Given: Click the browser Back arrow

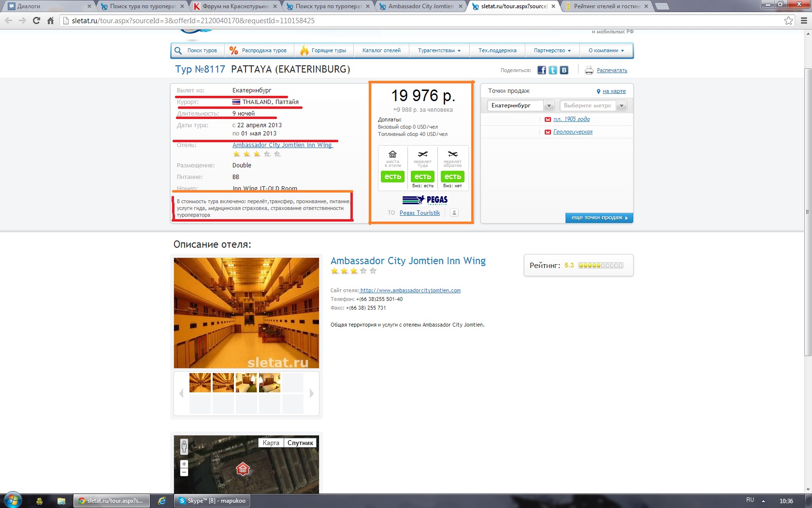Looking at the screenshot, I should (x=8, y=20).
